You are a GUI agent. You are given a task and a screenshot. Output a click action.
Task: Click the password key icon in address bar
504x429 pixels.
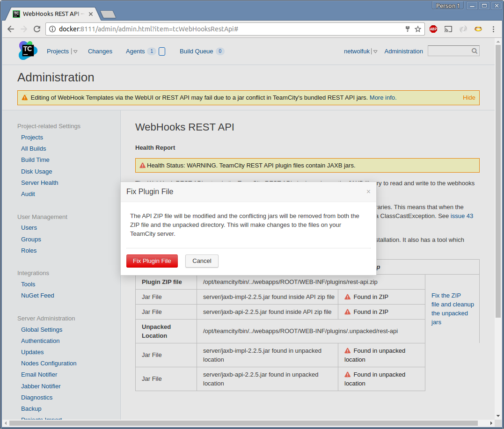click(x=407, y=29)
